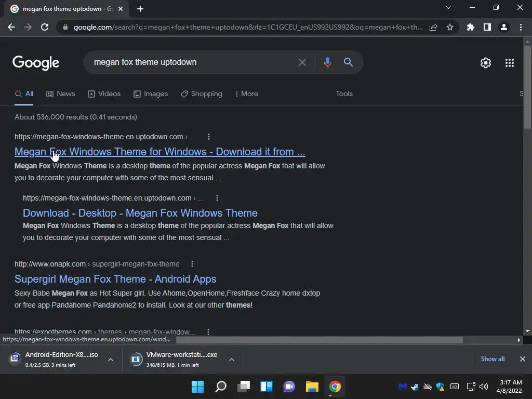The height and width of the screenshot is (399, 532).
Task: Close the downloads bar
Action: coord(523,359)
